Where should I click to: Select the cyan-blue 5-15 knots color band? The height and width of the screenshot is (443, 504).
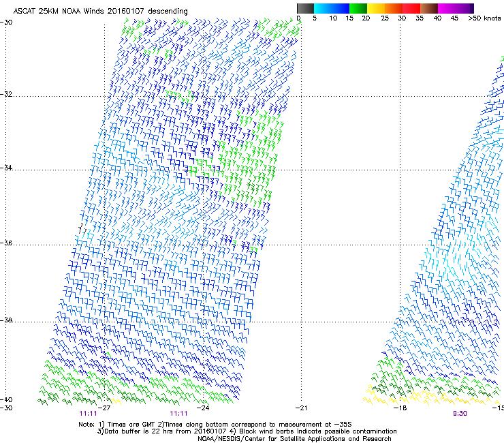point(332,8)
